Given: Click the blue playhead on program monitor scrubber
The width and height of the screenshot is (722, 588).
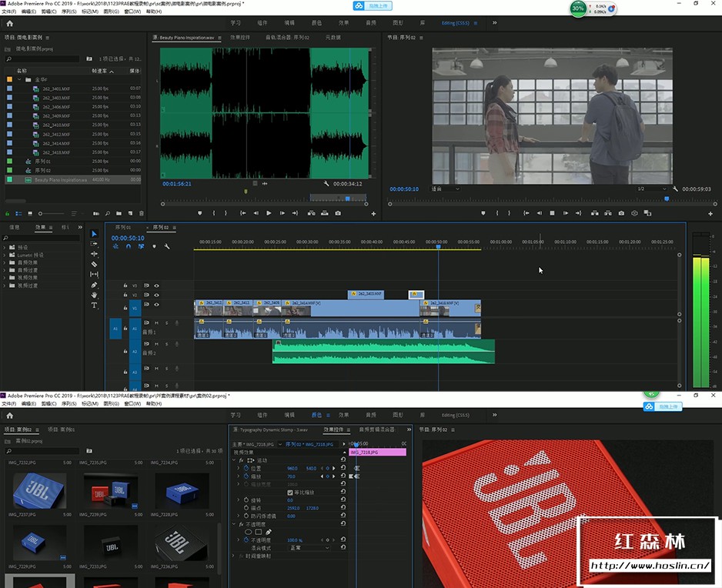Looking at the screenshot, I should [667, 199].
